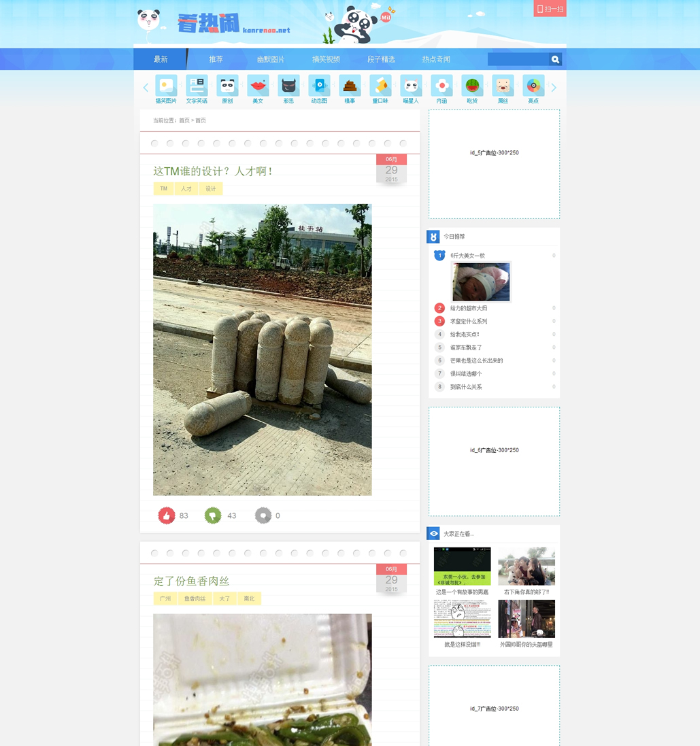Open the baby photo thumbnail
The image size is (700, 746).
481,282
